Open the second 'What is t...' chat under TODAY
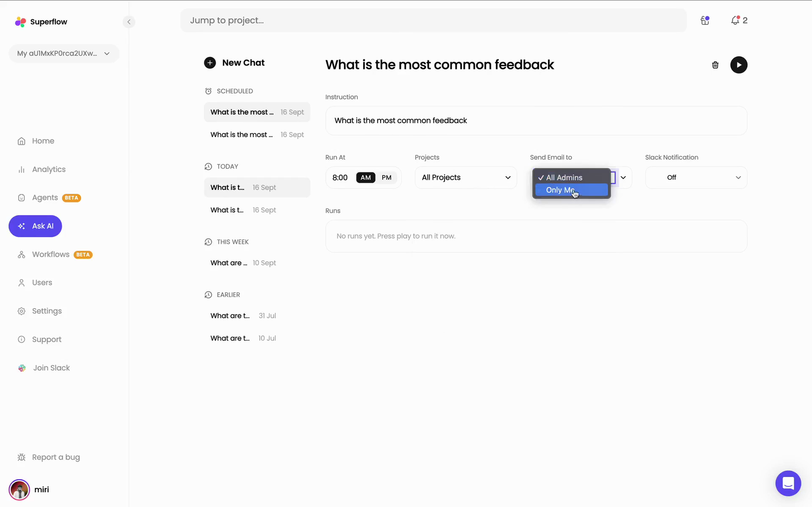Screen dimensions: 812x507 257,210
